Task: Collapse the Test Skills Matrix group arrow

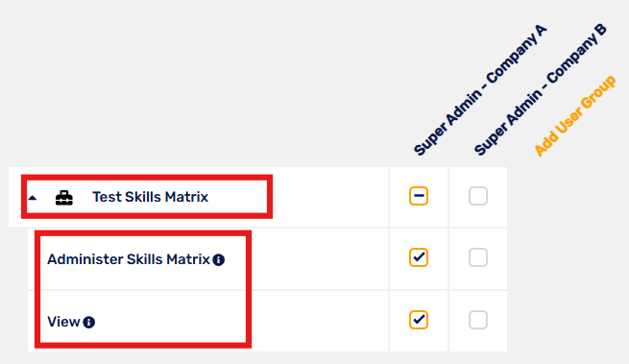Action: pyautogui.click(x=33, y=198)
